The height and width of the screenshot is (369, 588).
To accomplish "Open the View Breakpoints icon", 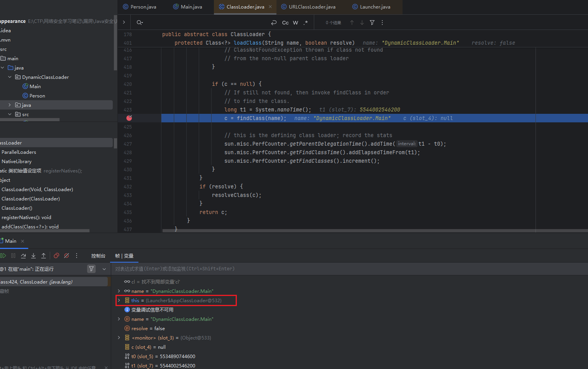I will pos(56,256).
